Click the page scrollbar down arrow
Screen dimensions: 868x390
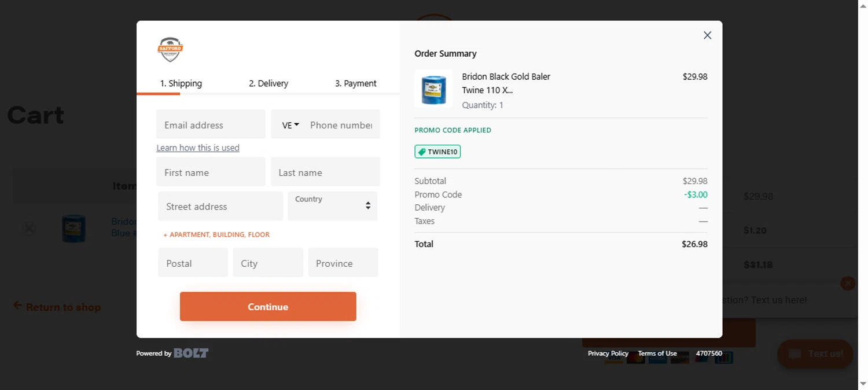[x=863, y=384]
